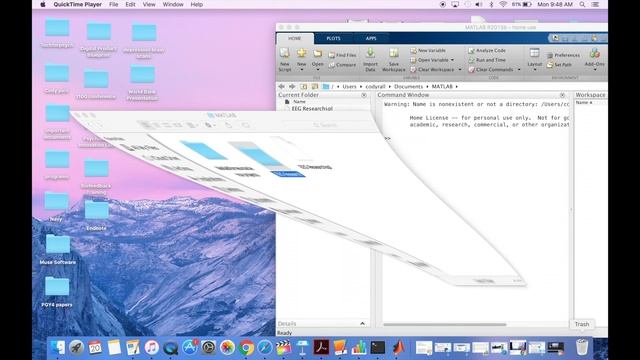Image resolution: width=640 pixels, height=360 pixels.
Task: Click the Chrome icon in the Dock
Action: [x=246, y=348]
